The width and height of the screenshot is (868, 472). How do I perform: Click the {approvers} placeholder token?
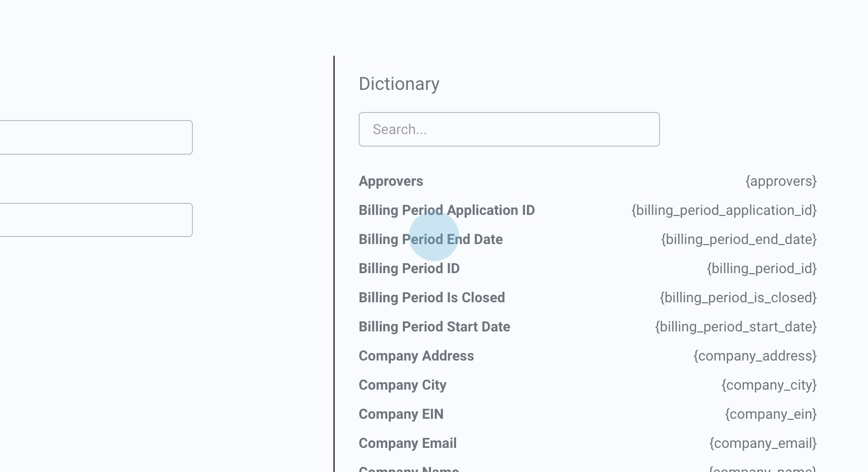click(781, 181)
